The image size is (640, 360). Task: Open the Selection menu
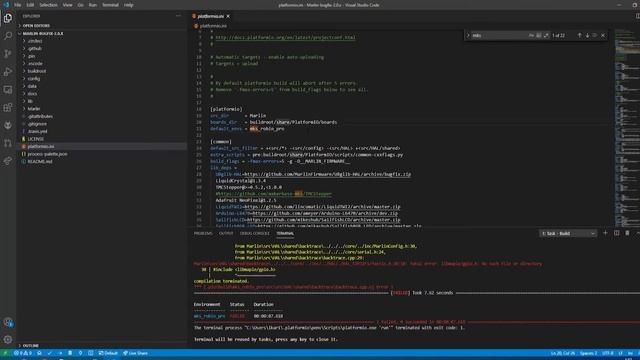click(x=48, y=5)
